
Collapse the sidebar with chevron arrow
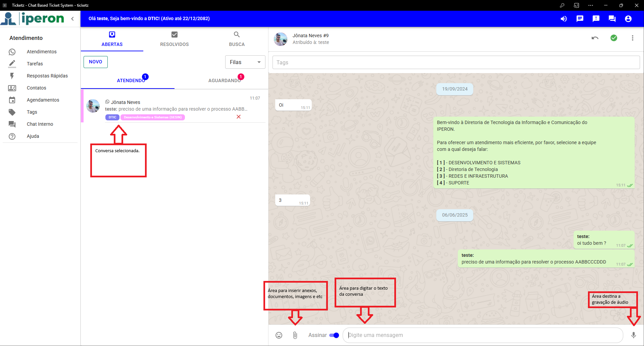72,19
